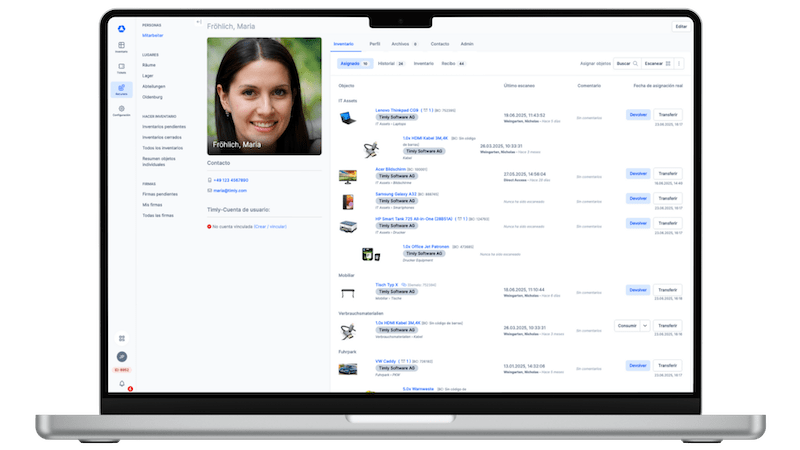Open the VW Caddy car thumbnail
Screen dimensions: 800x450
coord(348,369)
